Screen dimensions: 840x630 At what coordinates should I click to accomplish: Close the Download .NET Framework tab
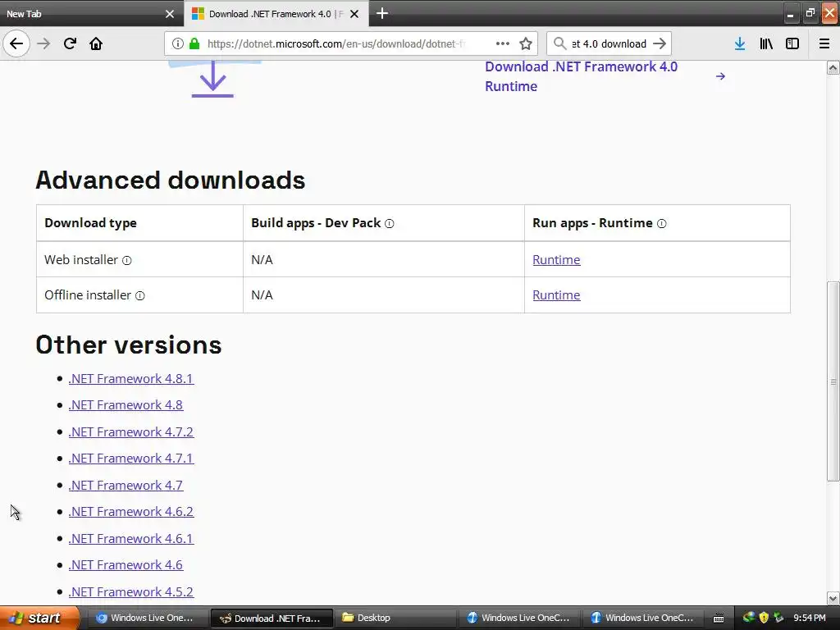tap(354, 14)
